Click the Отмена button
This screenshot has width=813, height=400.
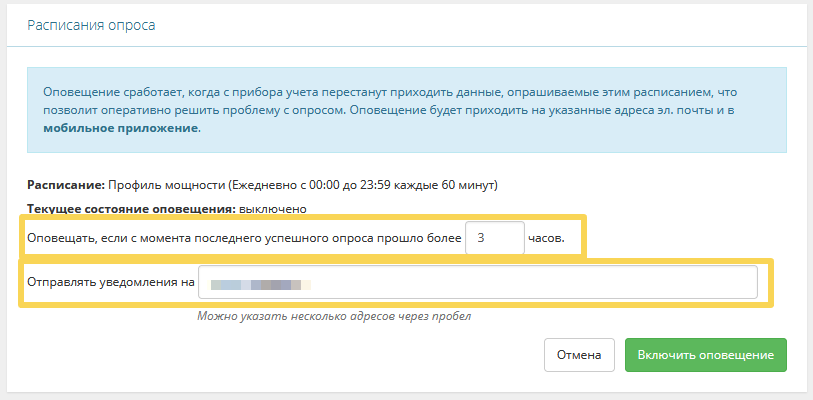click(579, 355)
